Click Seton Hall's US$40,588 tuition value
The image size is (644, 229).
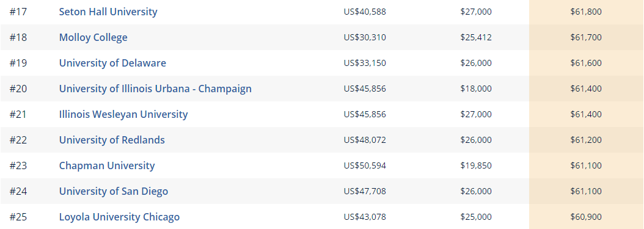click(x=365, y=12)
